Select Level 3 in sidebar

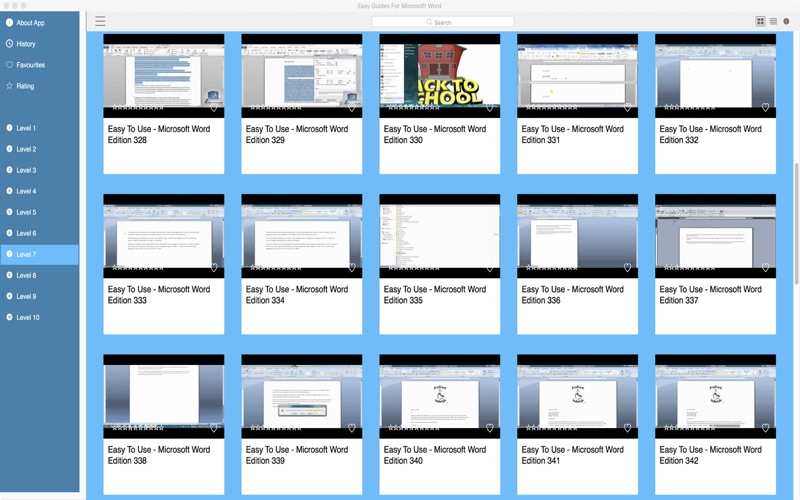40,170
